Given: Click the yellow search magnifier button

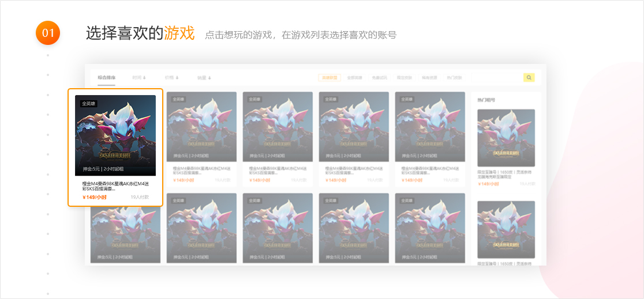Looking at the screenshot, I should 529,77.
